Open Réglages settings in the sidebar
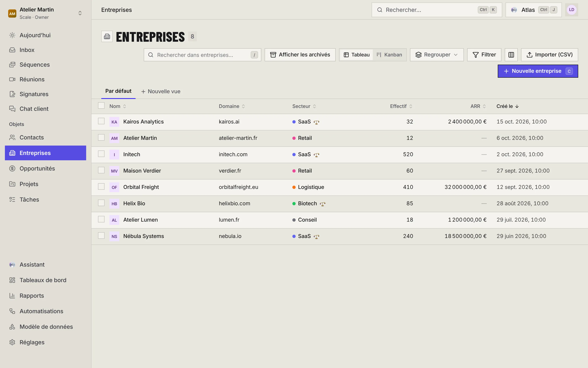This screenshot has height=368, width=588. click(x=46, y=342)
